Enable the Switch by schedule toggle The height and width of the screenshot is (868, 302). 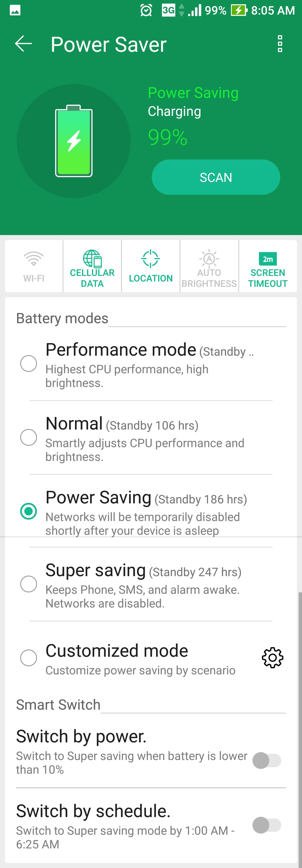pyautogui.click(x=267, y=825)
